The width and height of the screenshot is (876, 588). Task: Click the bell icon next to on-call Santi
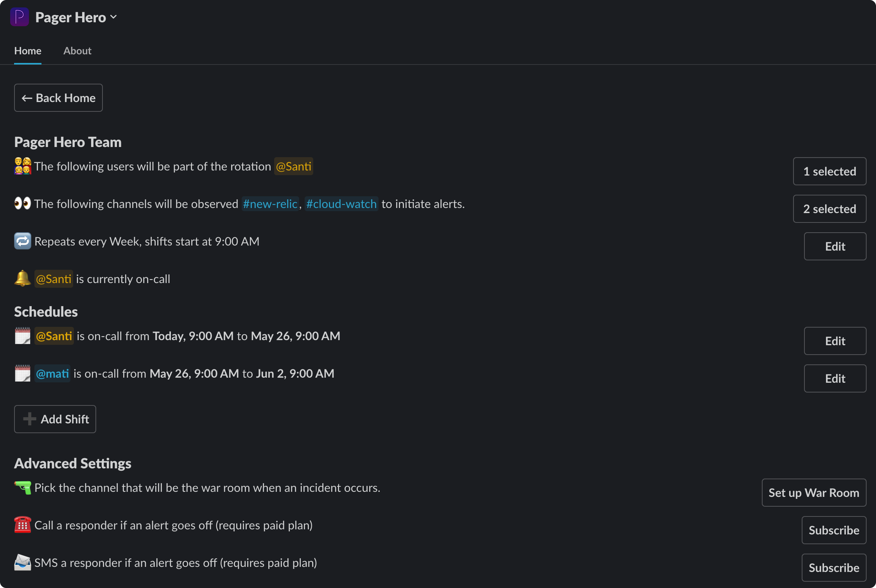(x=23, y=279)
